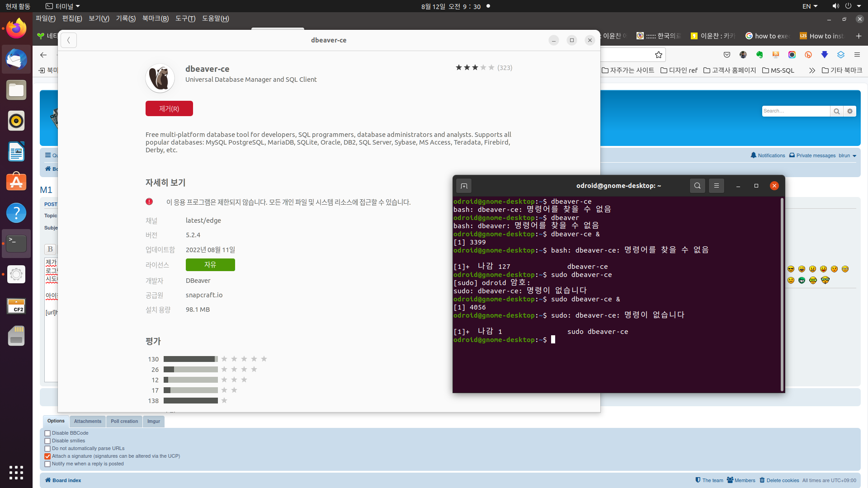This screenshot has width=868, height=488.
Task: Select the Imgur tab
Action: 154,421
